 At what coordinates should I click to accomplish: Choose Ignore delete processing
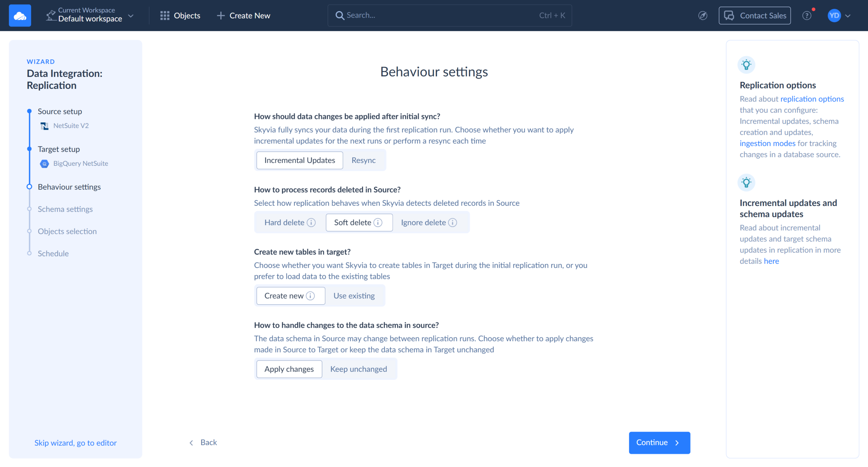(429, 223)
